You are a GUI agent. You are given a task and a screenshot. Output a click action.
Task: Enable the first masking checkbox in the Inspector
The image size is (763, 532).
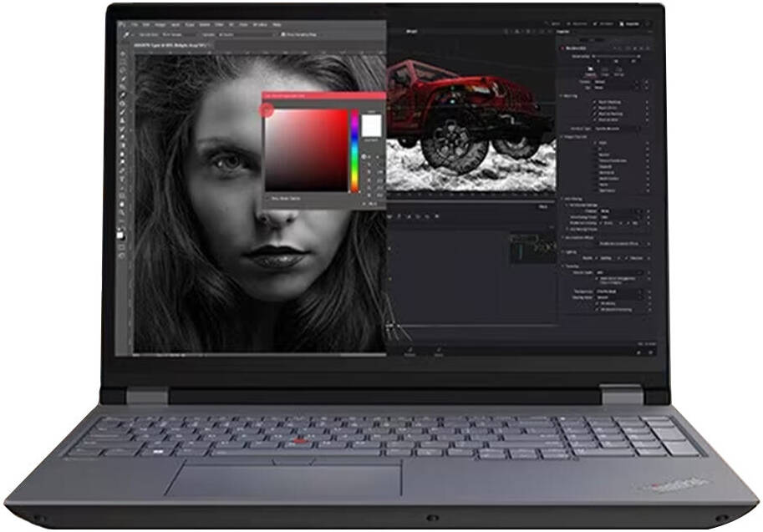pos(595,102)
